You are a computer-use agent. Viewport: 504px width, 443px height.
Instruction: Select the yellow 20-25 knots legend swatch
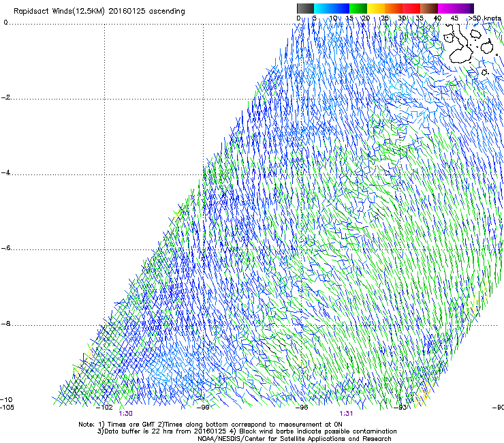pyautogui.click(x=376, y=8)
